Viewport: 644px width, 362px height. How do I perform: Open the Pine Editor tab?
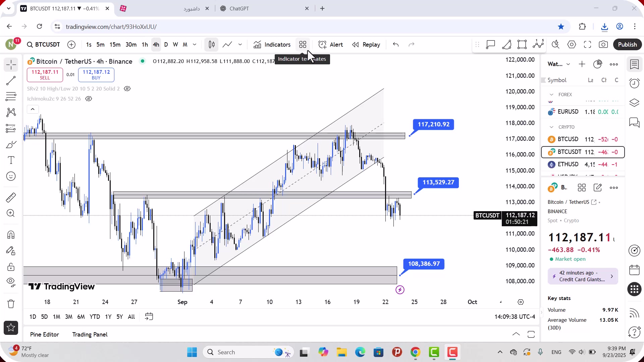click(x=44, y=335)
